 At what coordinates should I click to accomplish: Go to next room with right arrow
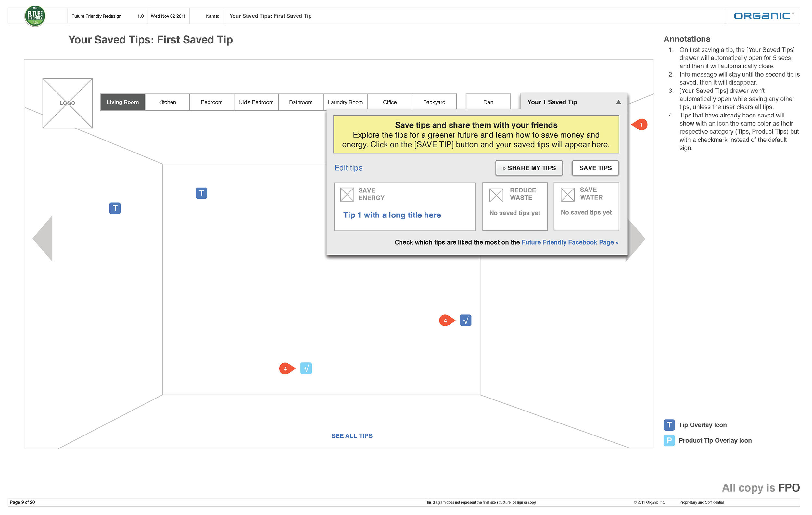(x=636, y=239)
